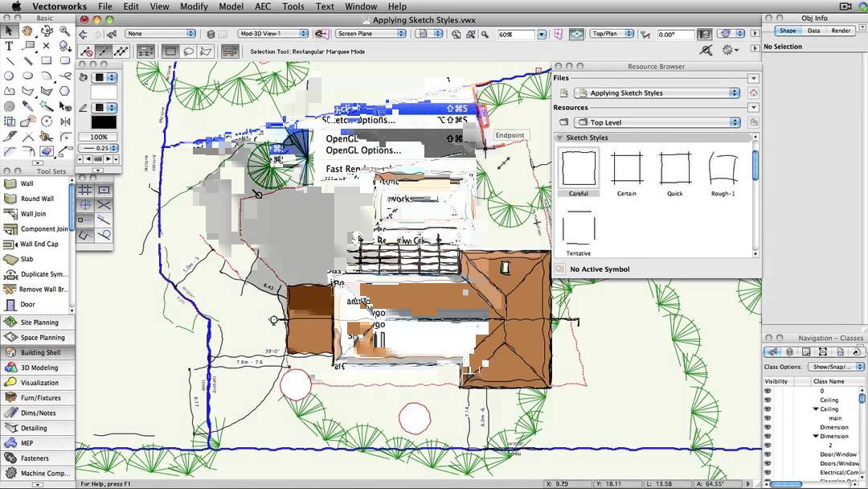Open the Class Options Show/Snap dropdown

[x=835, y=367]
